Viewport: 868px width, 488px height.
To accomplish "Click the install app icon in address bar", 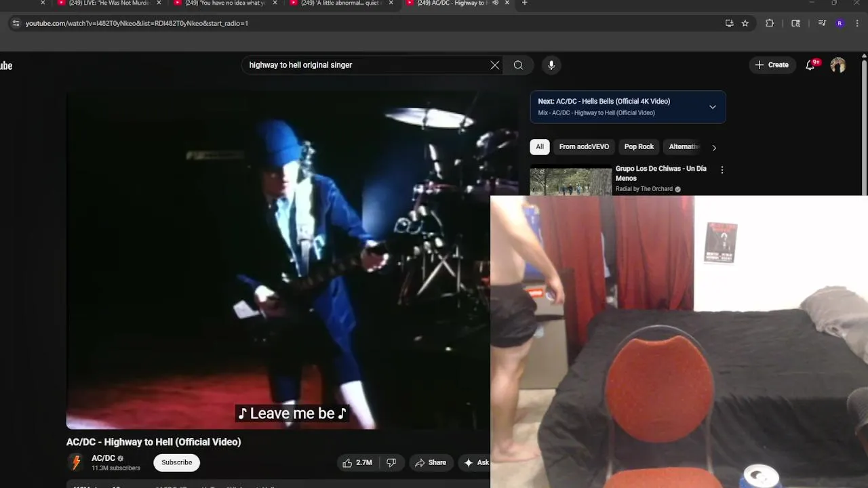I will tap(729, 23).
